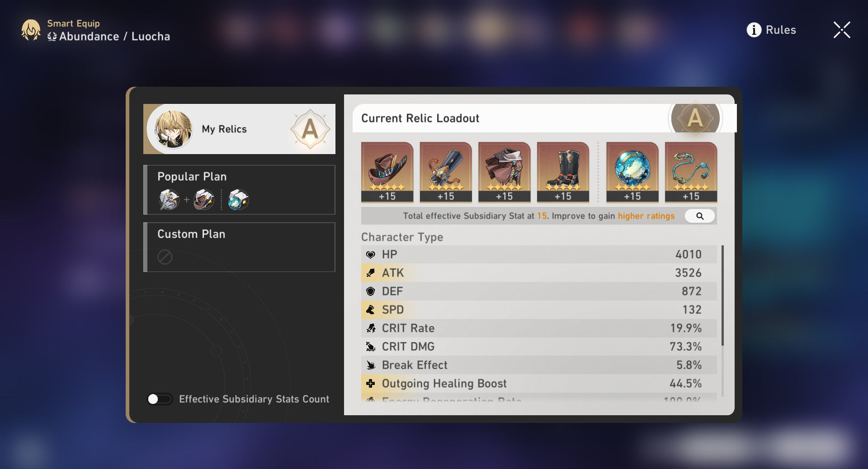Click the stats list scrollbar
The height and width of the screenshot is (469, 868).
[722, 296]
